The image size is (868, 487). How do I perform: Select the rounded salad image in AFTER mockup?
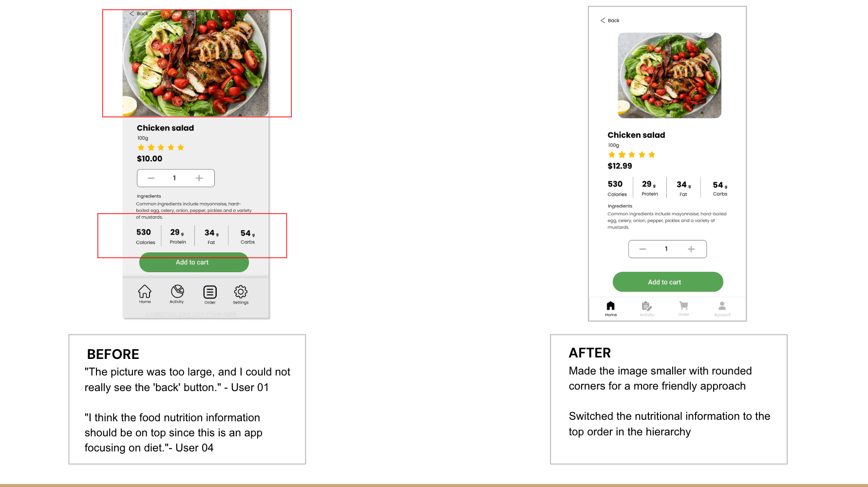point(669,75)
